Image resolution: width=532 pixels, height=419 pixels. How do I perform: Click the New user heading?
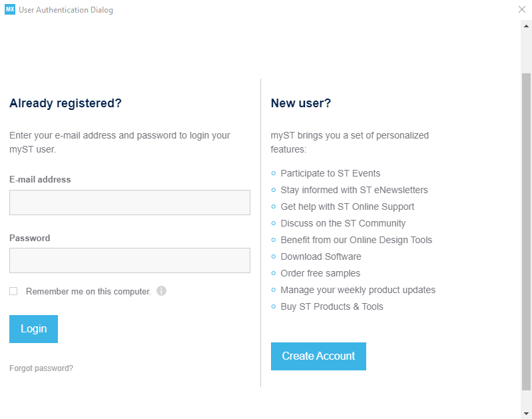(301, 103)
